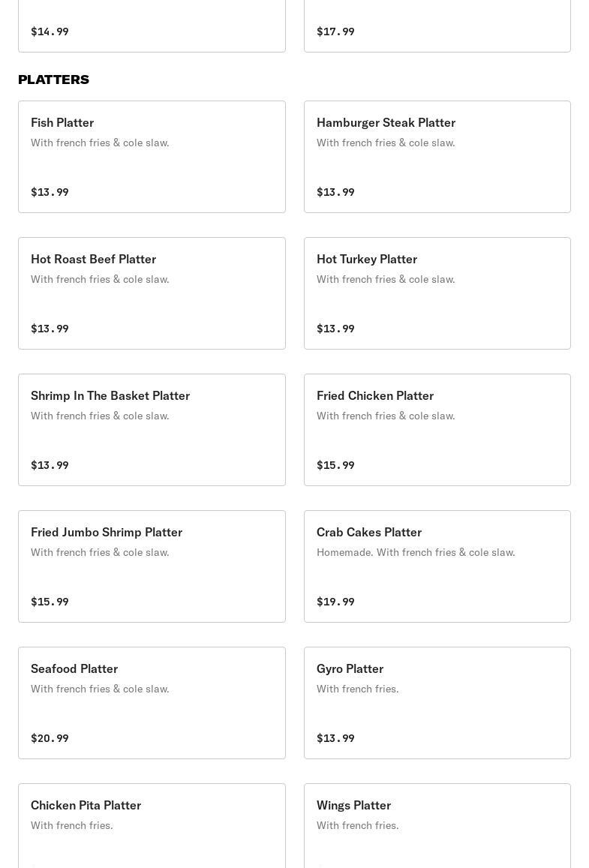Open the Fish Platter menu item
The image size is (589, 868).
point(152,157)
